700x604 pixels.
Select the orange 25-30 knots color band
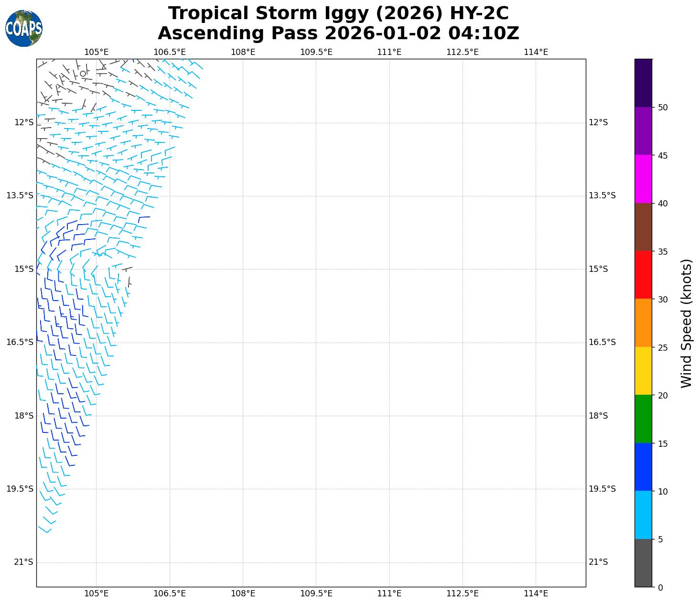(643, 323)
